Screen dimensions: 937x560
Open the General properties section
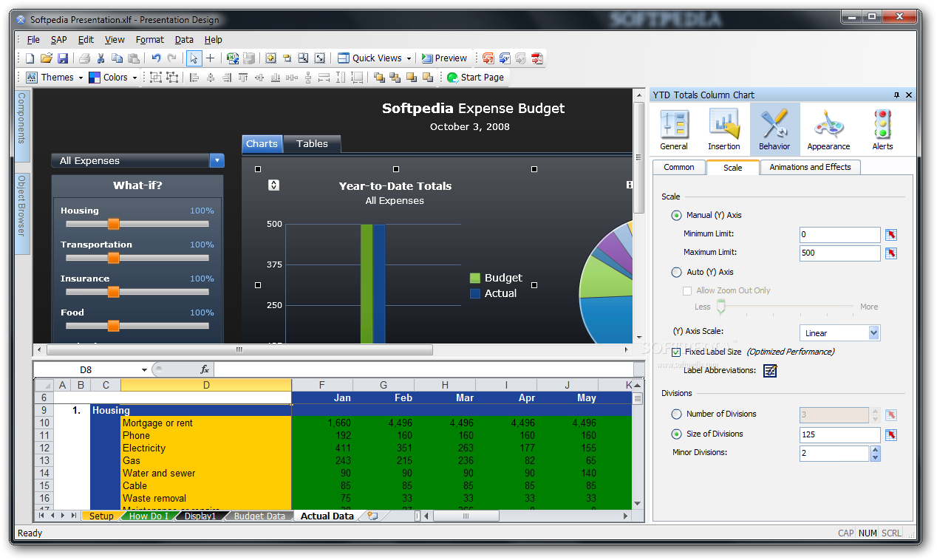point(674,129)
